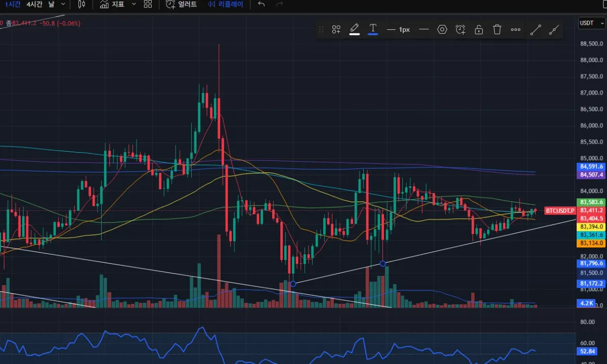
Task: Undo the last chart action
Action: click(261, 4)
